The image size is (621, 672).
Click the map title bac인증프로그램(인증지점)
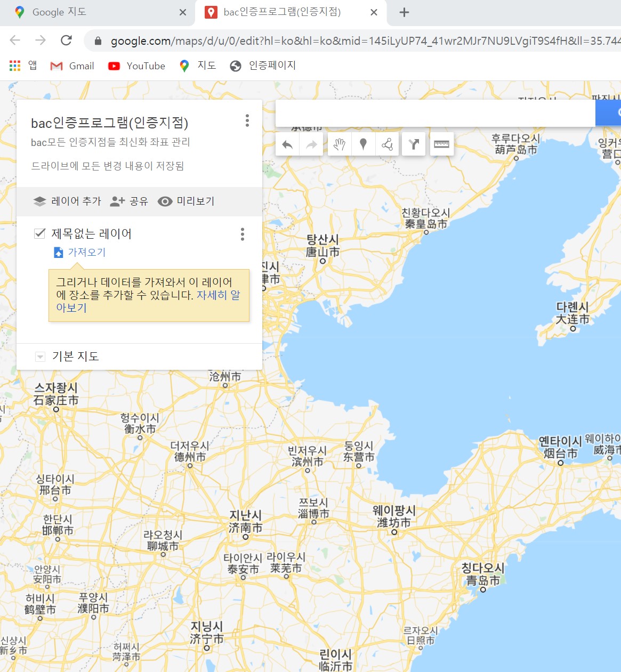[110, 123]
